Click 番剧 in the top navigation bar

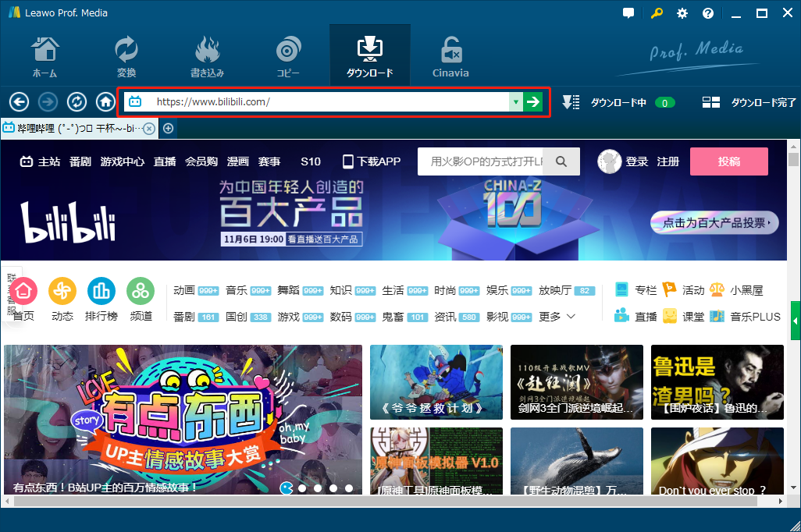pyautogui.click(x=80, y=161)
